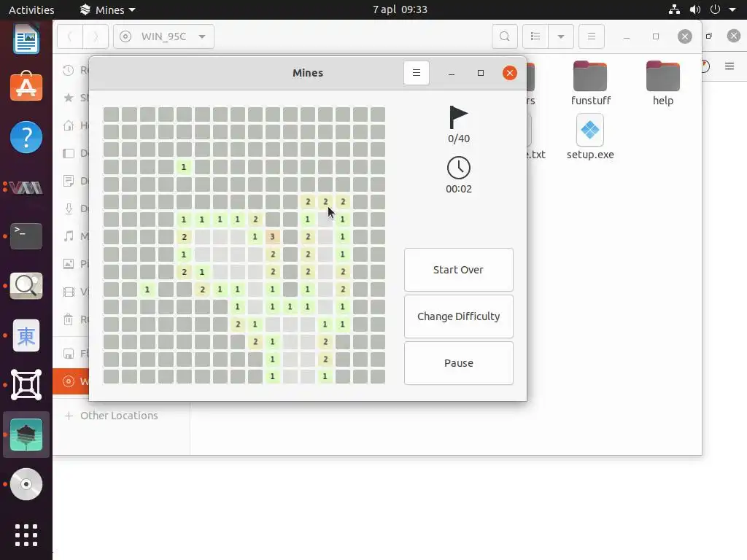Image resolution: width=747 pixels, height=560 pixels.
Task: Go back in the Files window
Action: (70, 36)
